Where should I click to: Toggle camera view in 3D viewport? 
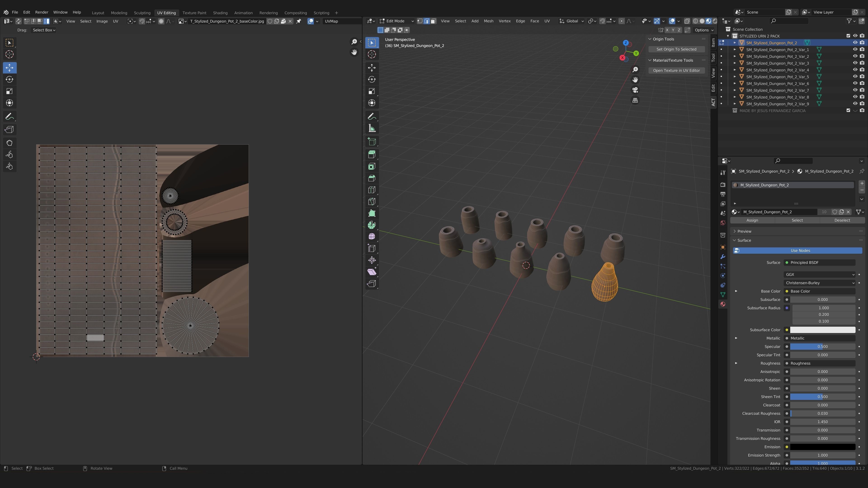[x=635, y=90]
